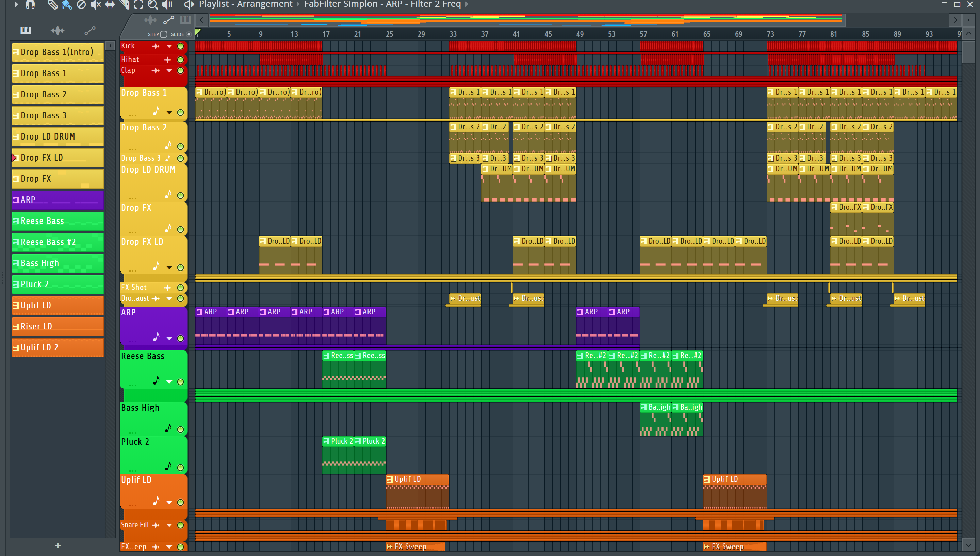Select the Playback tool speaker icon
This screenshot has width=980, height=556.
167,4
